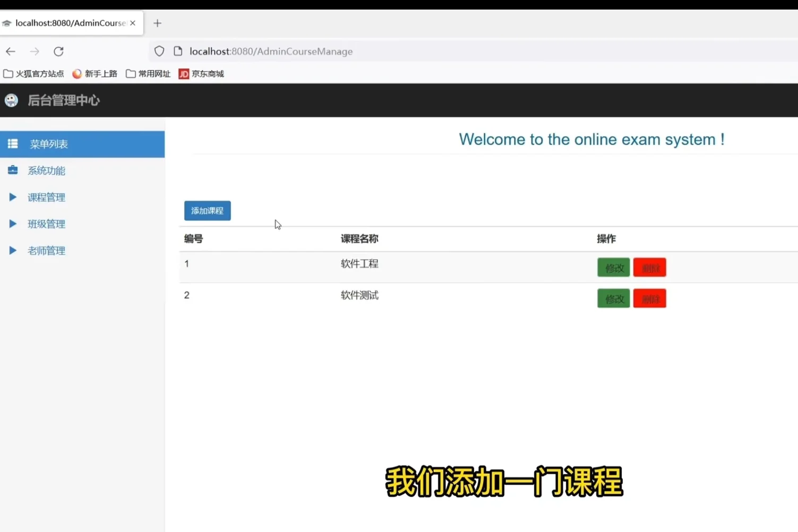This screenshot has height=532, width=798.
Task: Open the JD 京东商城 bookmark icon
Action: [x=183, y=74]
